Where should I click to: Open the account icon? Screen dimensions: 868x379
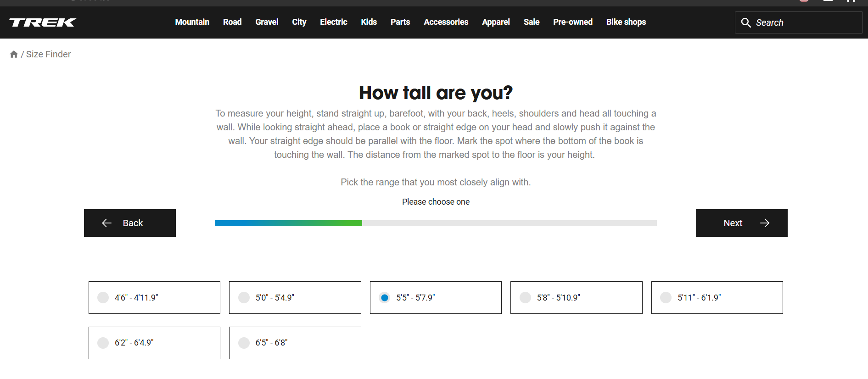(828, 1)
